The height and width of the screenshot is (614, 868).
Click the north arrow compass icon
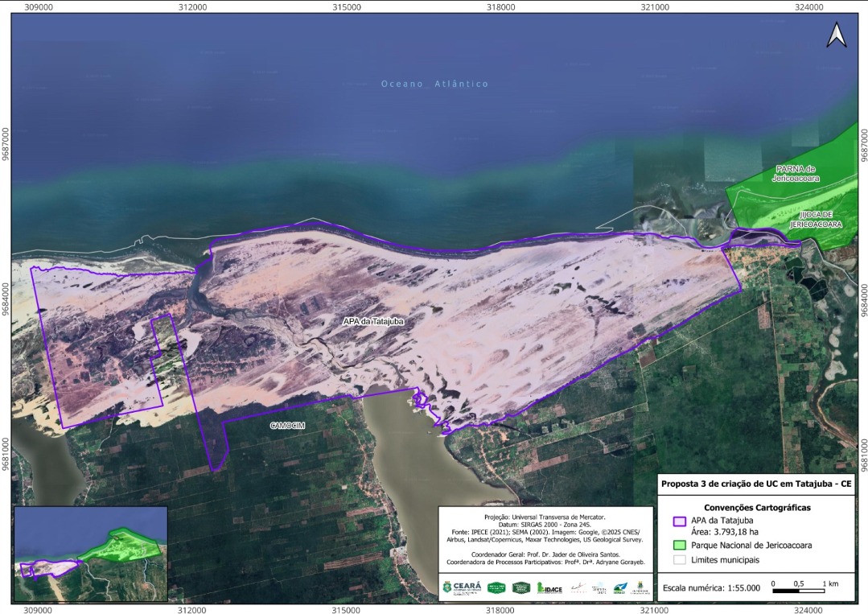(x=837, y=35)
